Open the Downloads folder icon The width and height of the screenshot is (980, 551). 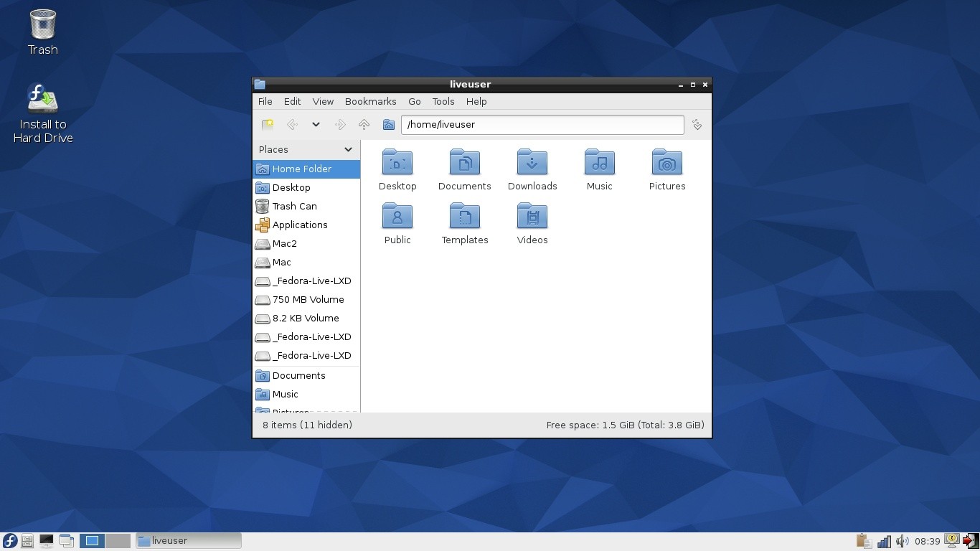pos(532,164)
